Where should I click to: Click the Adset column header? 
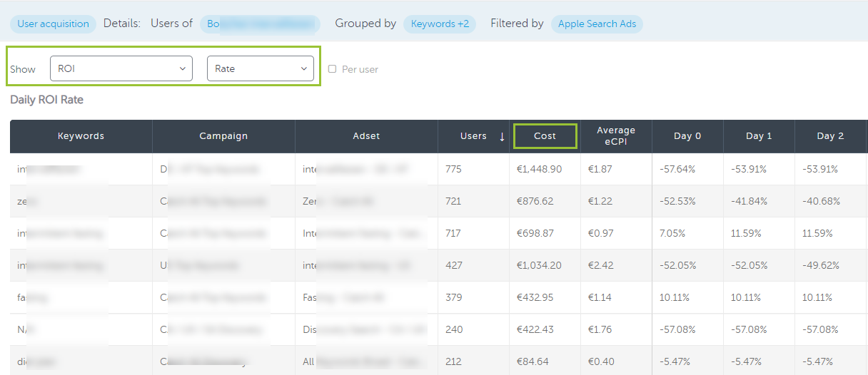tap(366, 136)
